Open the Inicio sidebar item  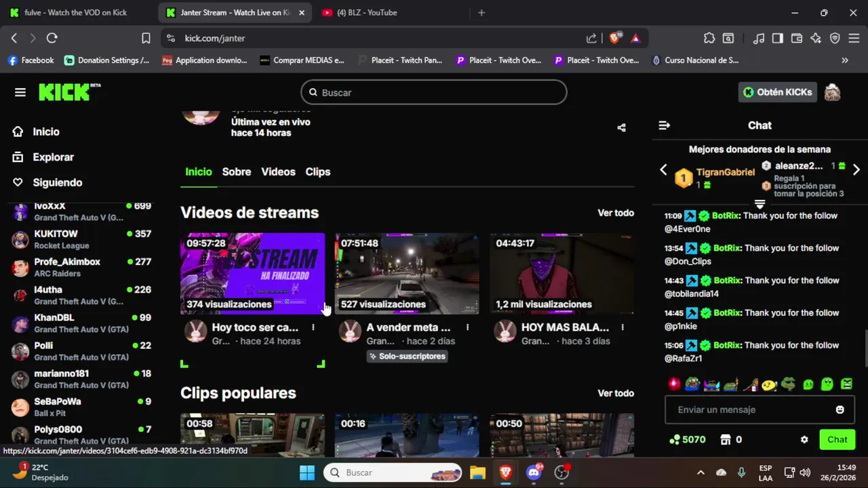[45, 131]
